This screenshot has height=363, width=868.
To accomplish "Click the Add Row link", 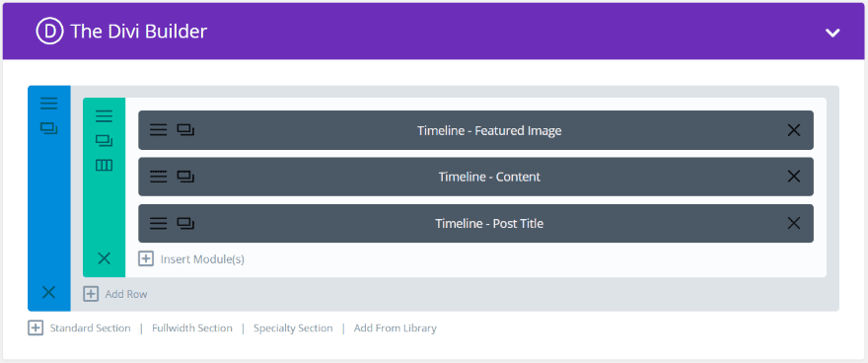I will coord(126,294).
